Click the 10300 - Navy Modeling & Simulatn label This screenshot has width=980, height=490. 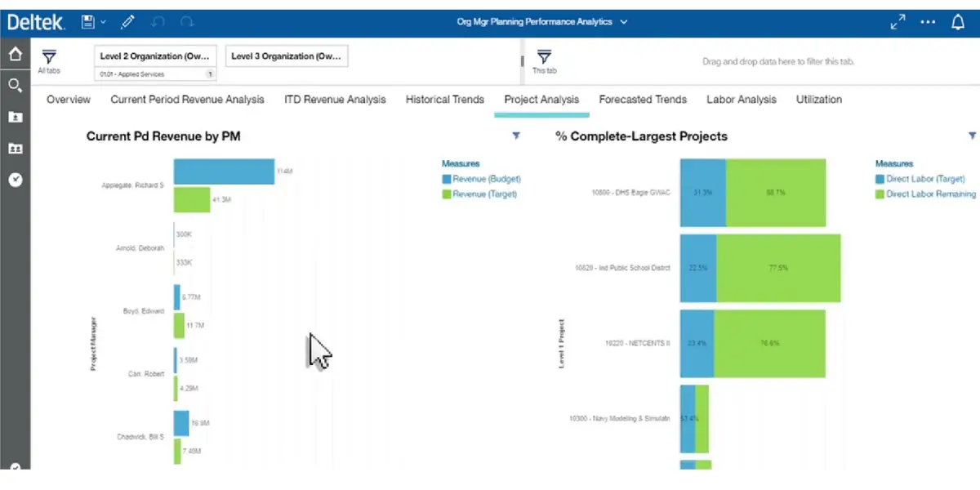tap(620, 418)
